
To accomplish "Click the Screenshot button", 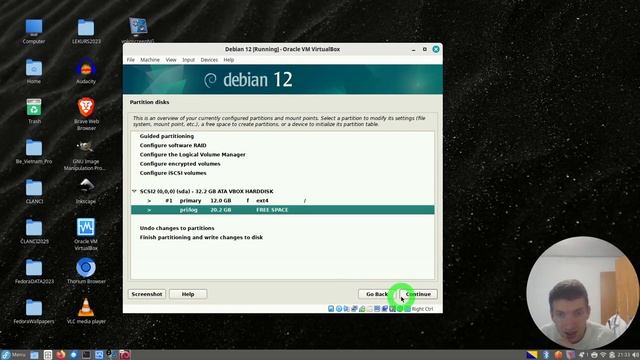I will 147,294.
